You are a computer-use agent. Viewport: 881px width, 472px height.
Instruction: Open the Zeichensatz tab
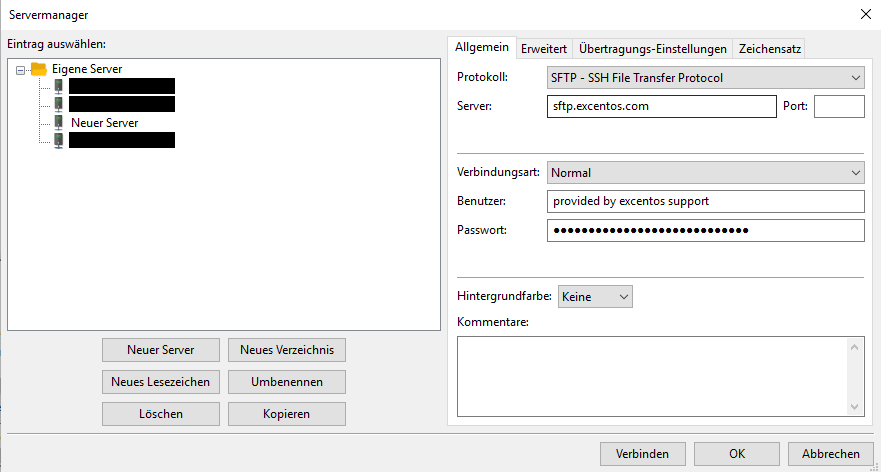[769, 49]
